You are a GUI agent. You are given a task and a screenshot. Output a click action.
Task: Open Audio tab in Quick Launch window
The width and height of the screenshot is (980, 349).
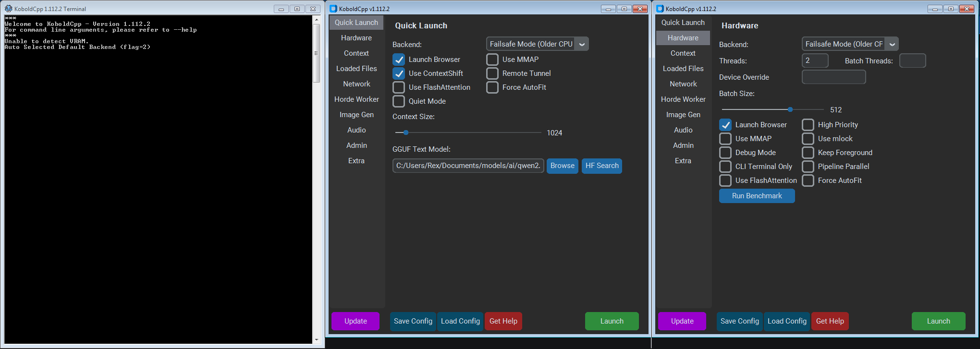tap(356, 130)
